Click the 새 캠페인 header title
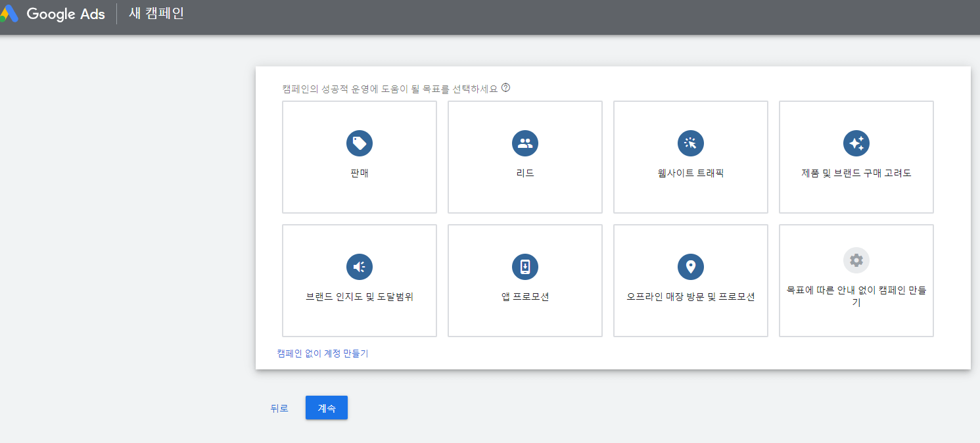This screenshot has height=443, width=980. pyautogui.click(x=156, y=13)
